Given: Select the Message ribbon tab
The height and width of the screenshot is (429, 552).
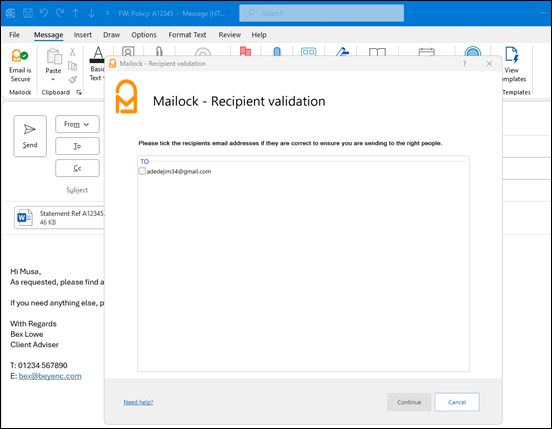Looking at the screenshot, I should click(x=49, y=35).
